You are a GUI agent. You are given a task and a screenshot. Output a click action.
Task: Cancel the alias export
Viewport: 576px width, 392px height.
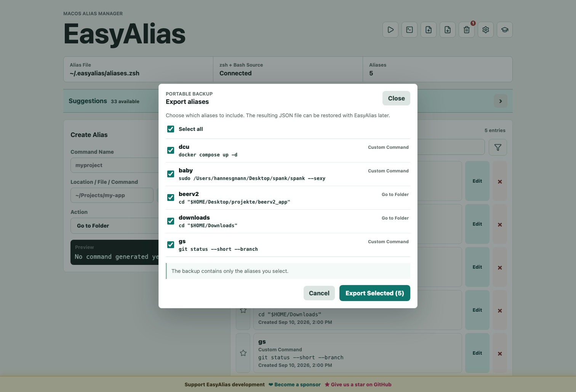tap(319, 293)
